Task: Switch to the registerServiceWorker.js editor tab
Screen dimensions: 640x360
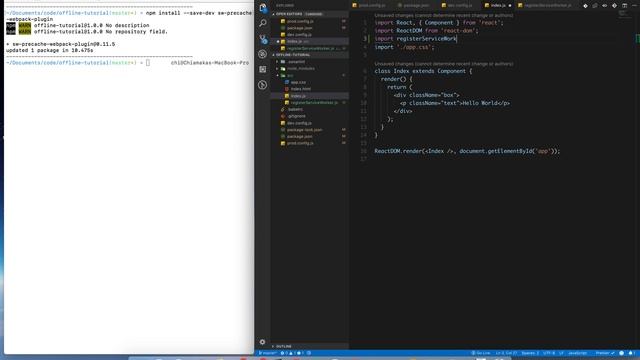Action: coord(546,6)
